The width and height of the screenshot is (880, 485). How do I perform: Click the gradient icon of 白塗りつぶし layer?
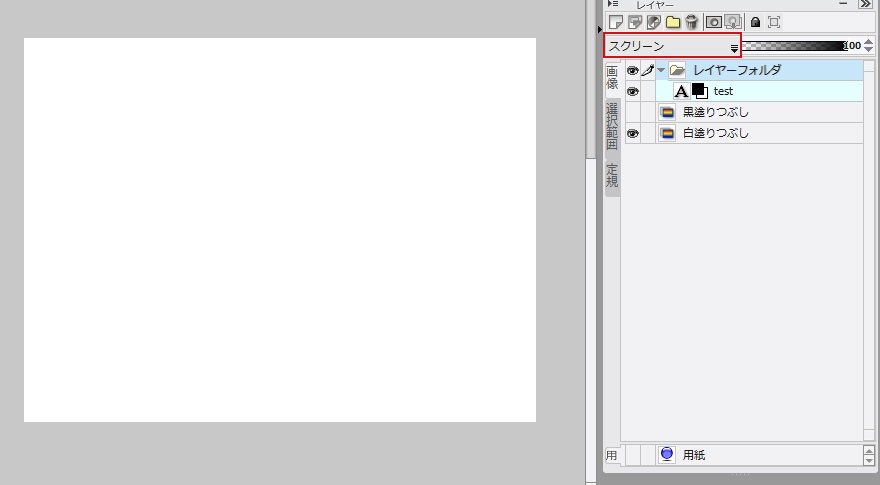pyautogui.click(x=667, y=134)
